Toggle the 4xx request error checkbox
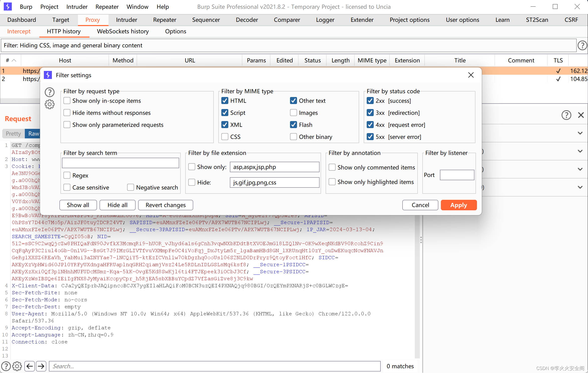Image resolution: width=588 pixels, height=373 pixels. pyautogui.click(x=370, y=125)
